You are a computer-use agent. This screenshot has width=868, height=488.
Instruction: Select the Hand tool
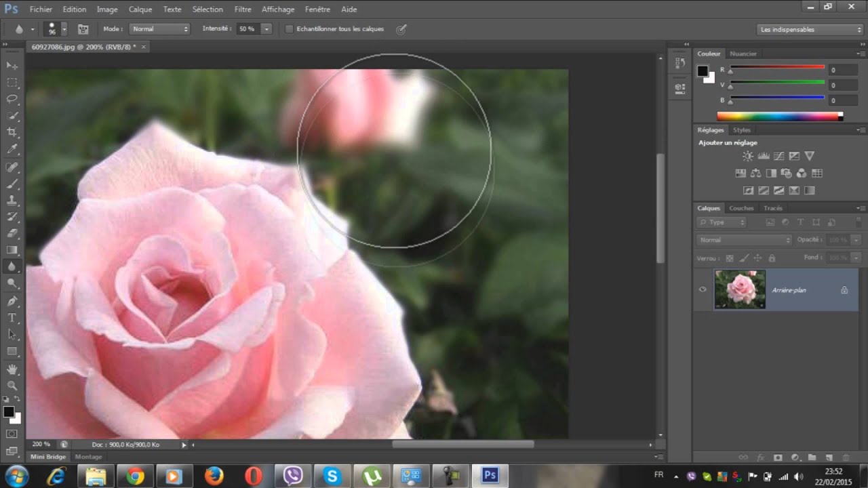point(12,369)
